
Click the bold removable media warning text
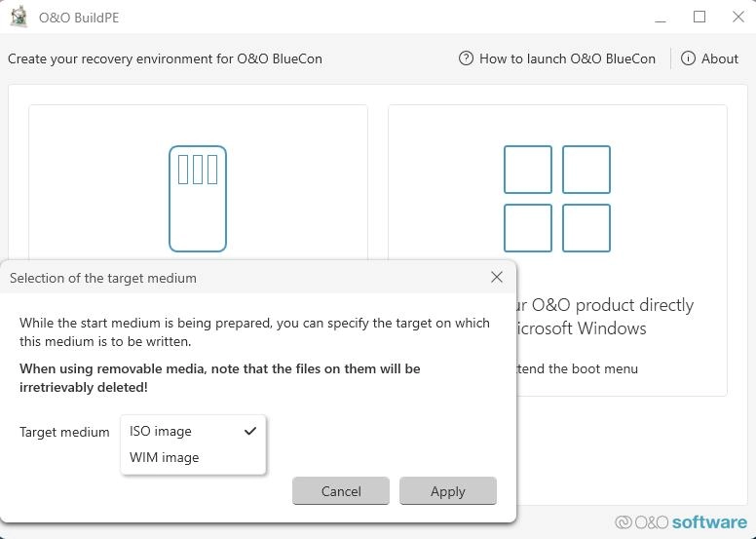tap(220, 378)
